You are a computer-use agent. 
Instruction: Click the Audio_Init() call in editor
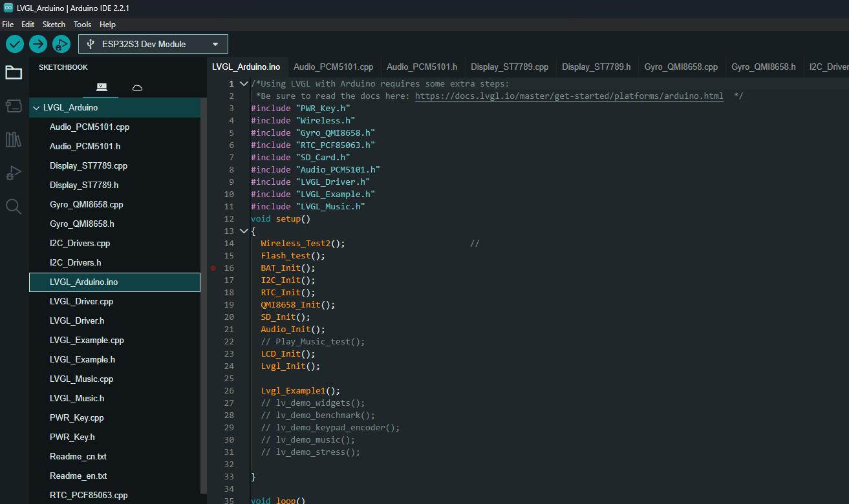coord(293,330)
